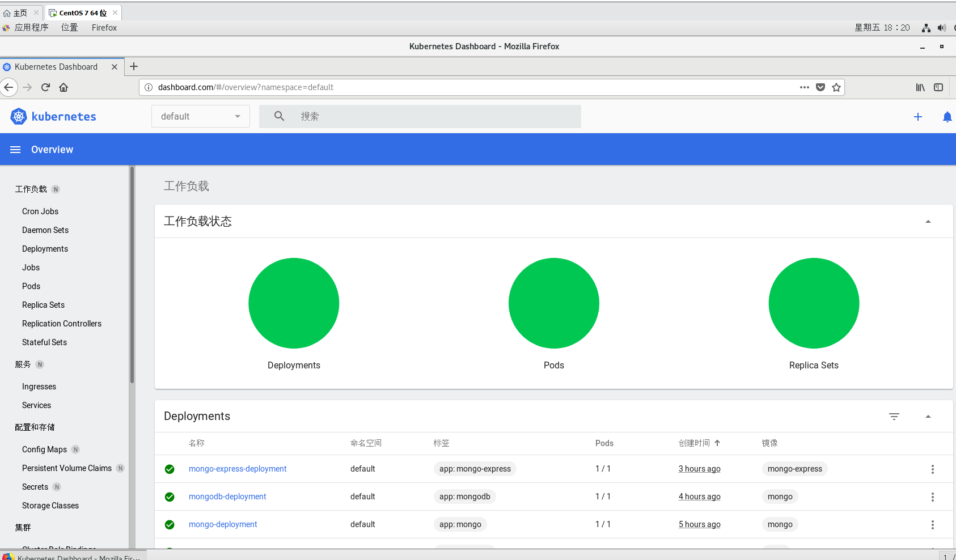Close the Kubernetes Dashboard tab
This screenshot has width=956, height=560.
point(115,67)
